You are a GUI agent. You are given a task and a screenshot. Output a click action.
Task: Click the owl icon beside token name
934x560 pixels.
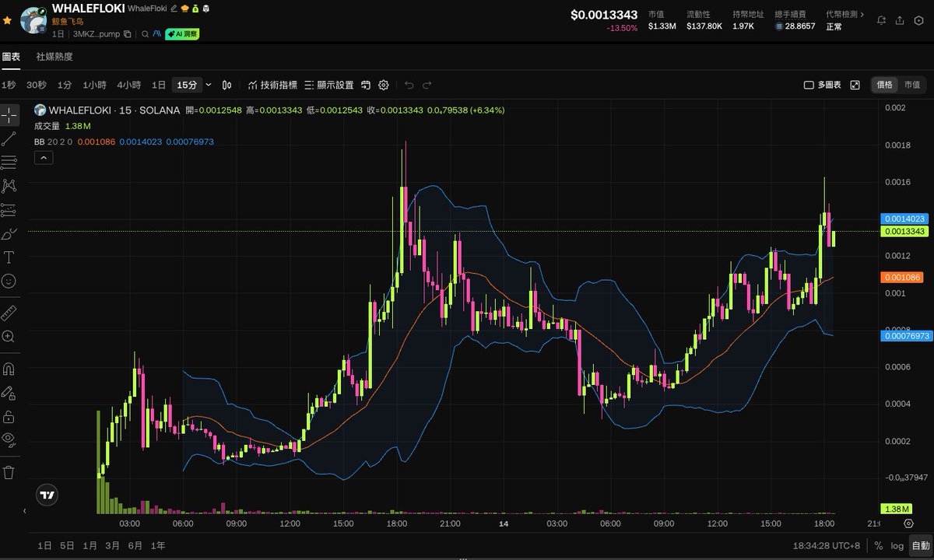[205, 8]
